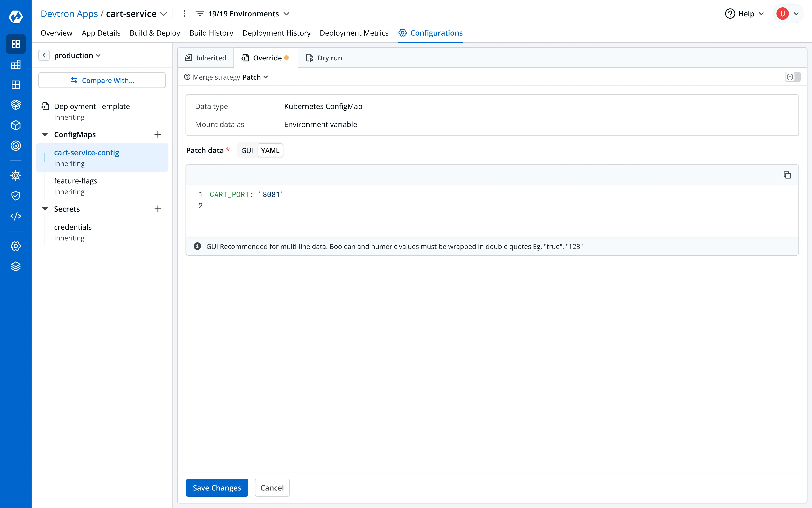Select the cart-service-config ConfigMap
The width and height of the screenshot is (812, 508).
pos(102,158)
